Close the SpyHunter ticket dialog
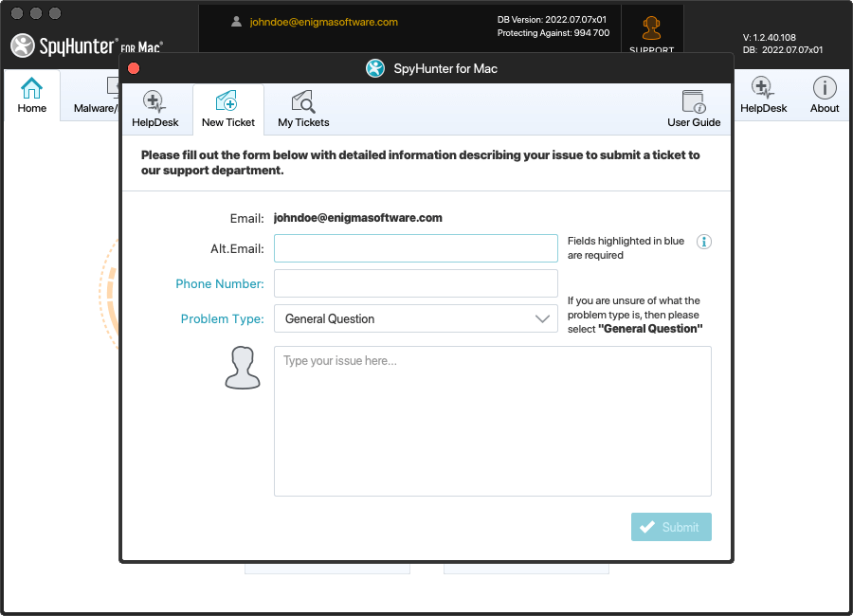 pyautogui.click(x=134, y=68)
